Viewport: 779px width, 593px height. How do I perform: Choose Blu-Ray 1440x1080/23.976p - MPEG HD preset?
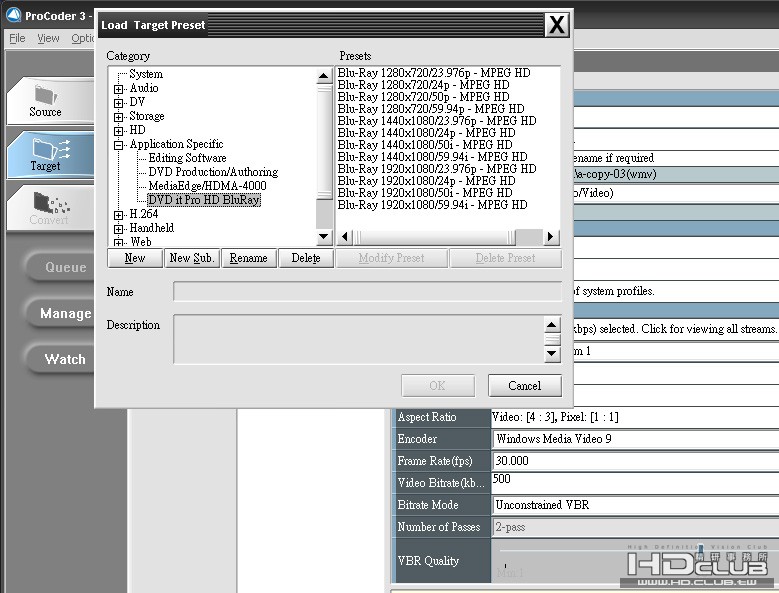(x=437, y=121)
